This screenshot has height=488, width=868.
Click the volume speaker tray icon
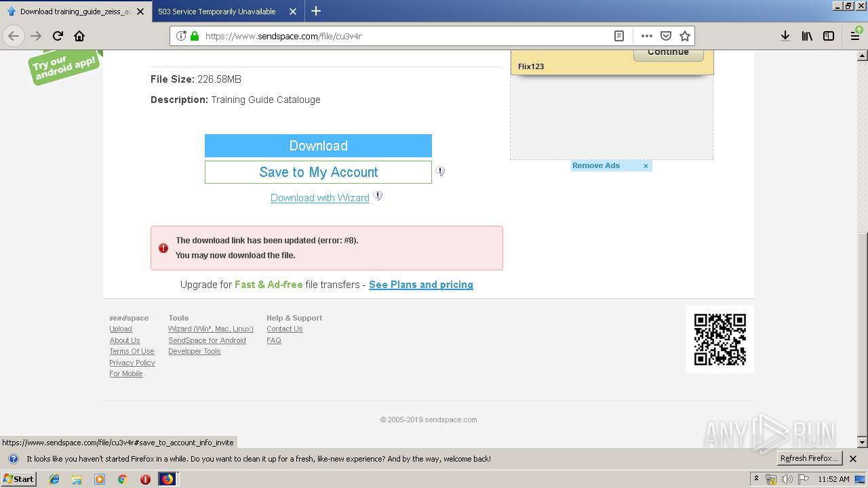pos(787,479)
